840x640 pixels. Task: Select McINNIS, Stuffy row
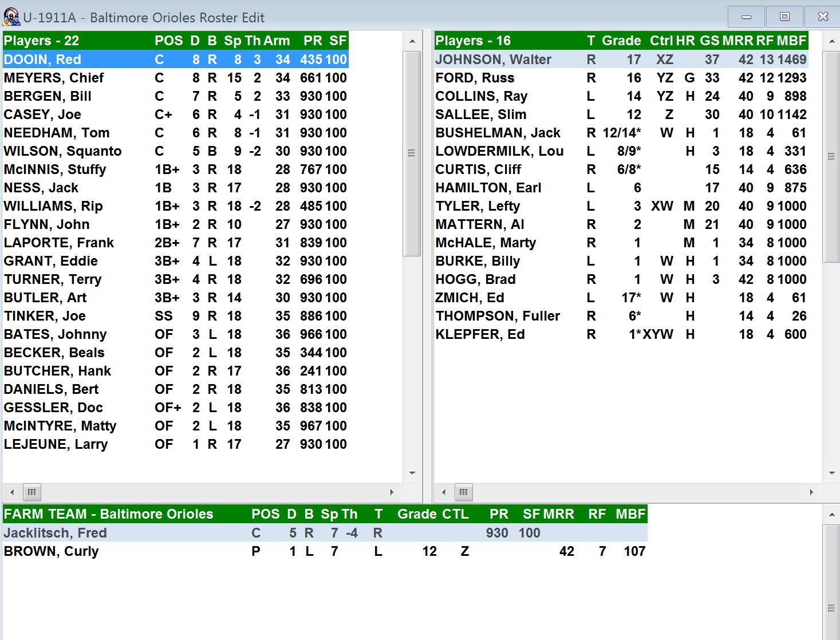tap(175, 169)
